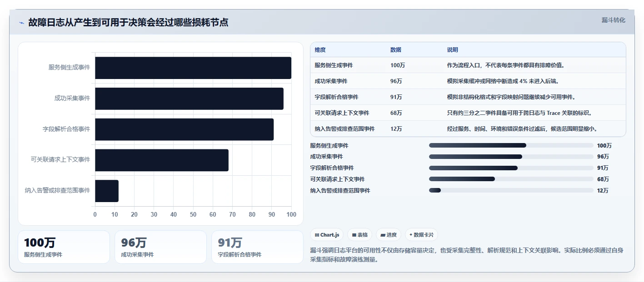
Task: Click the 维度 column header
Action: tap(320, 50)
